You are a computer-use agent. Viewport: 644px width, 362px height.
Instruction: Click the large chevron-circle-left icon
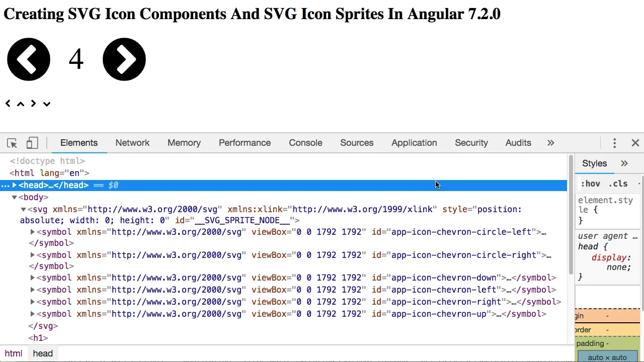[29, 59]
